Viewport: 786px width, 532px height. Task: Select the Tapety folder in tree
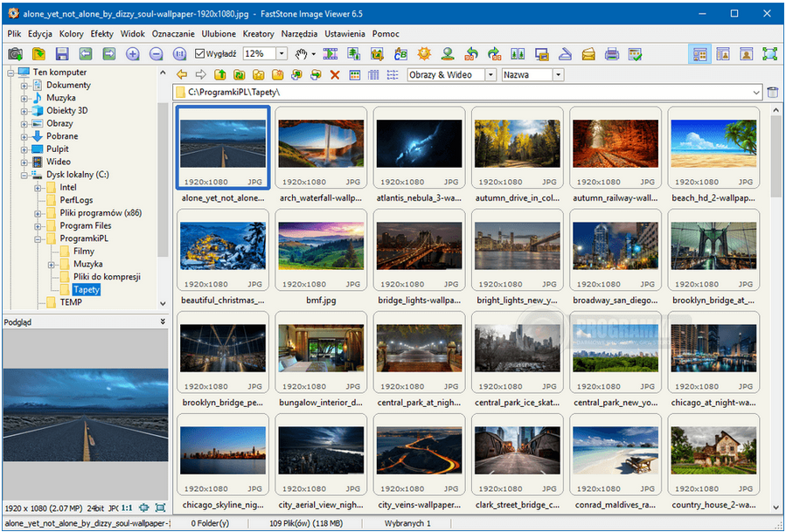(x=87, y=289)
